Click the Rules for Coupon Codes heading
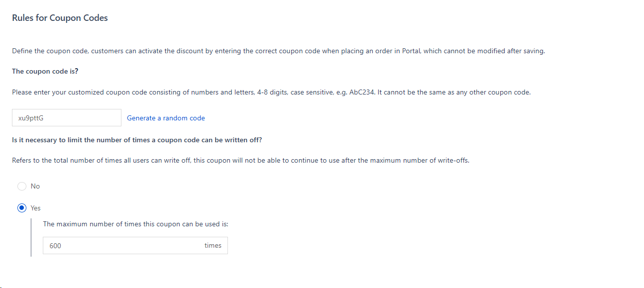Screen dimensions: 644x288 60,18
